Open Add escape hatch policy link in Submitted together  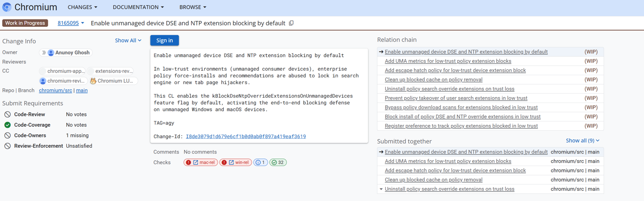[455, 171]
